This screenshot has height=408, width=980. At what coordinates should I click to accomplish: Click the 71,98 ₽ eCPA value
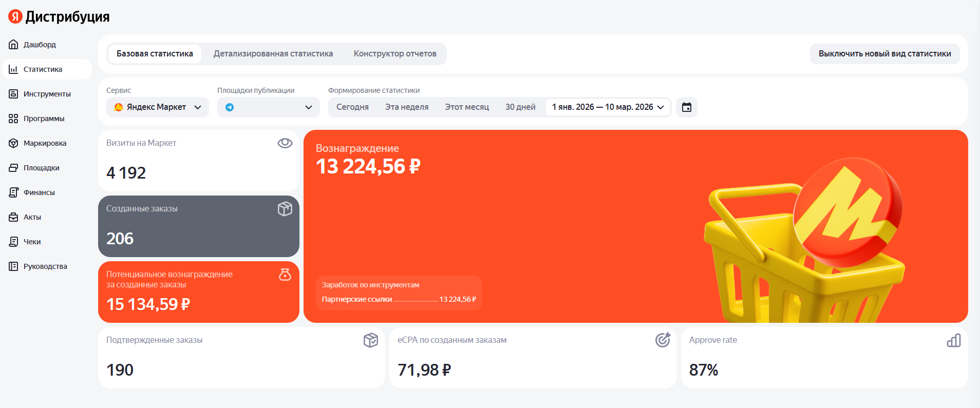click(424, 370)
